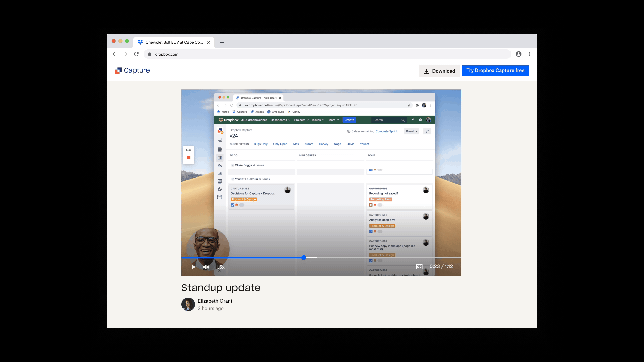Play the Standup update video
Screen dimensions: 644x362
pos(193,267)
